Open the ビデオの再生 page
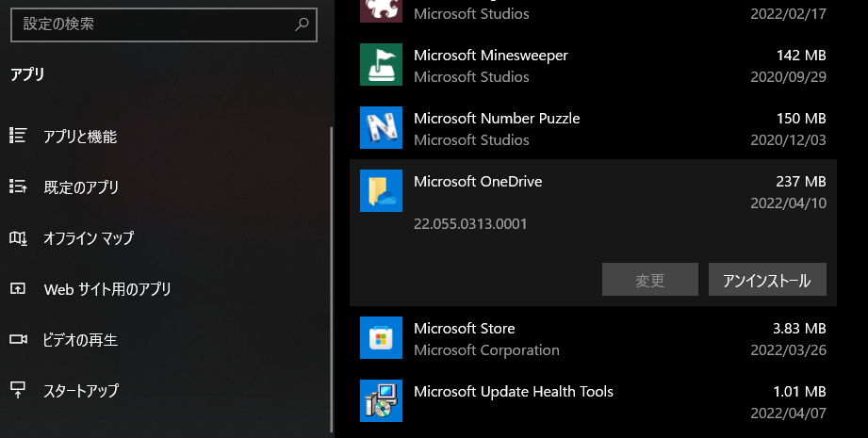 (80, 340)
